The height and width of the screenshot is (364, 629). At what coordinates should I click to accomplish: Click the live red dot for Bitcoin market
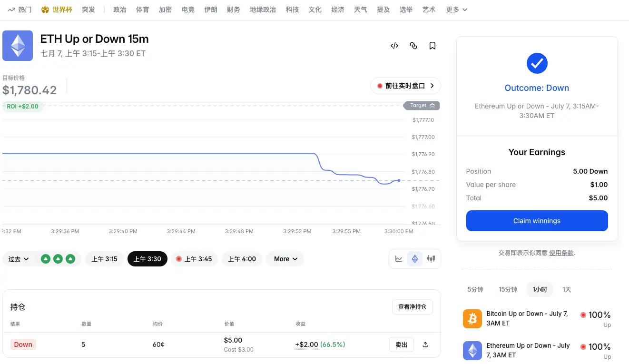tap(583, 315)
